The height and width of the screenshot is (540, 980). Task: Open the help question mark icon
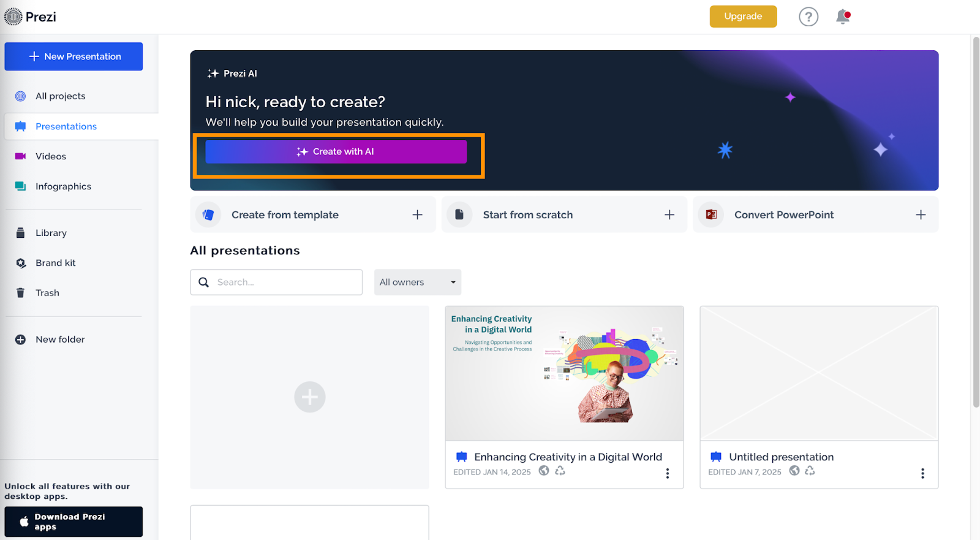click(809, 17)
